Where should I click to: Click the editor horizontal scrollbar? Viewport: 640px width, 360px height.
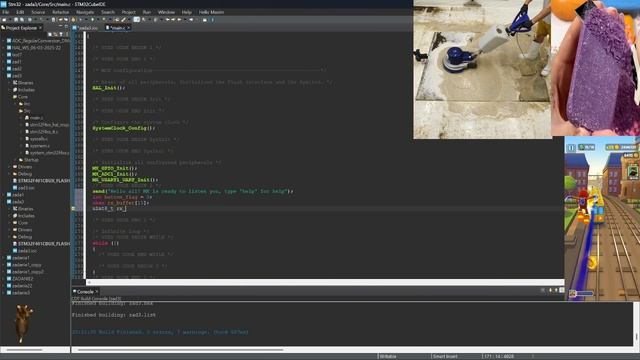pyautogui.click(x=325, y=282)
